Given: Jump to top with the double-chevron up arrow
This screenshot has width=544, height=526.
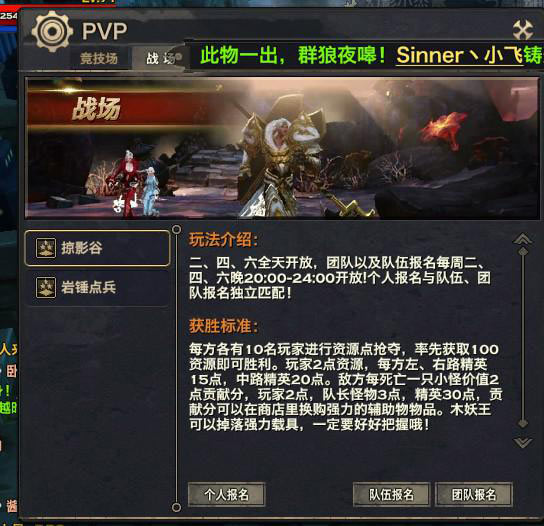Looking at the screenshot, I should pos(523,239).
